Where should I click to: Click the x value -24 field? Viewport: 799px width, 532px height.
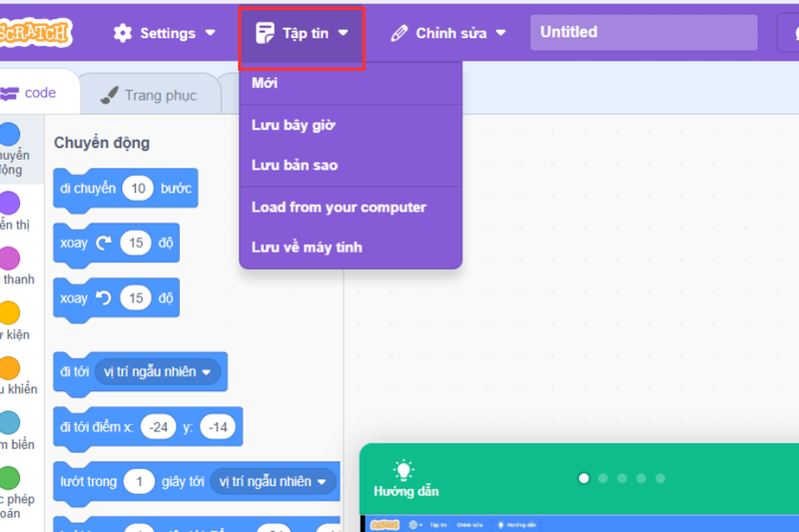pyautogui.click(x=158, y=426)
